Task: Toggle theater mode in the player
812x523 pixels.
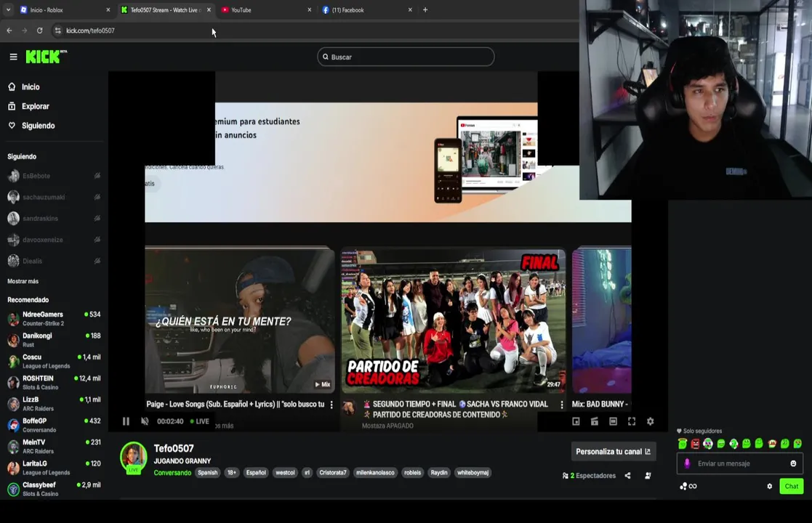Action: [x=613, y=421]
